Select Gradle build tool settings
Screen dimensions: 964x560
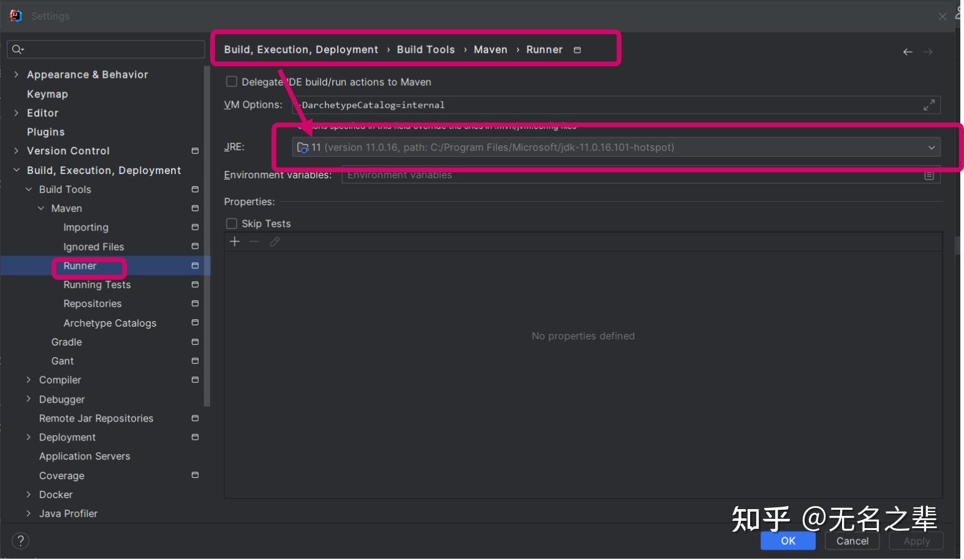click(x=66, y=342)
